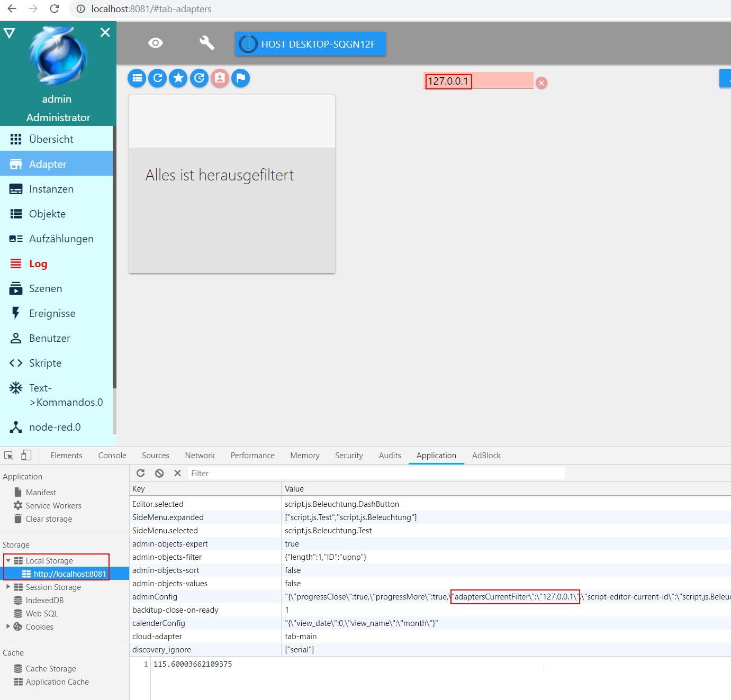Switch to DevTools Security tab

pos(349,456)
